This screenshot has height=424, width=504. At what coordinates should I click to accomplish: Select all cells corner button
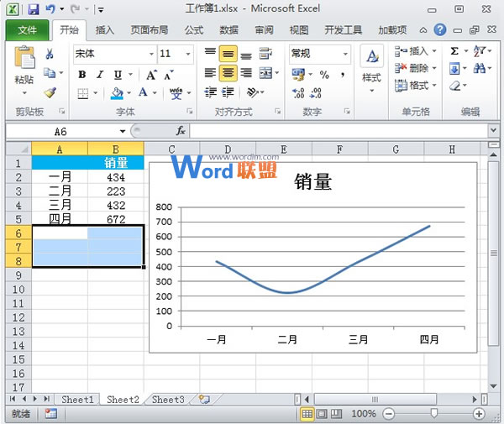tap(18, 149)
